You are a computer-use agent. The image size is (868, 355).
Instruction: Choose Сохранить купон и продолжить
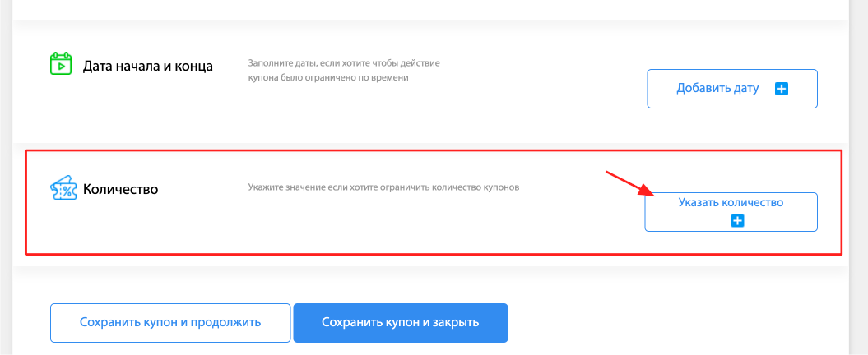tap(170, 322)
